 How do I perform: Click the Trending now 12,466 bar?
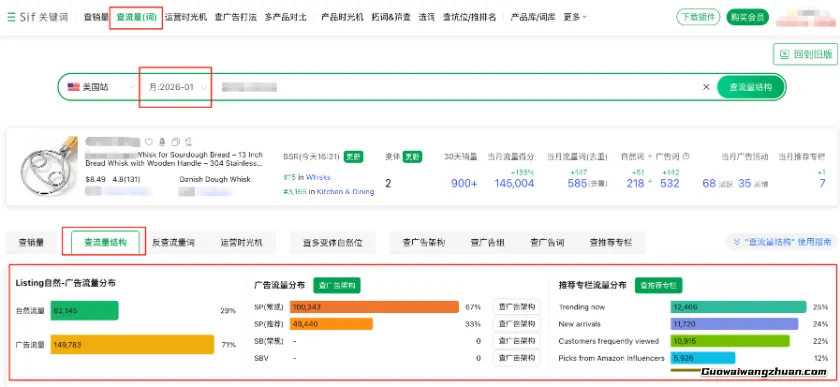coord(738,307)
